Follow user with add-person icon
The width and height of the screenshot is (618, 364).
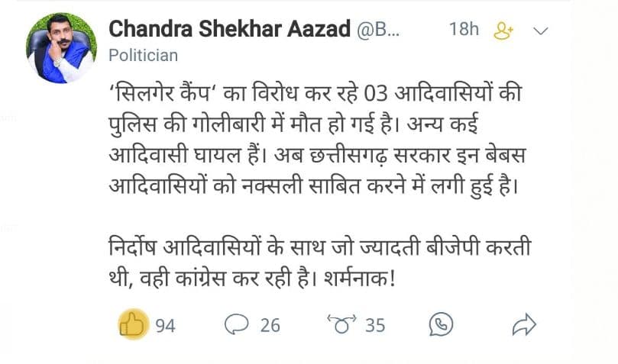click(503, 31)
